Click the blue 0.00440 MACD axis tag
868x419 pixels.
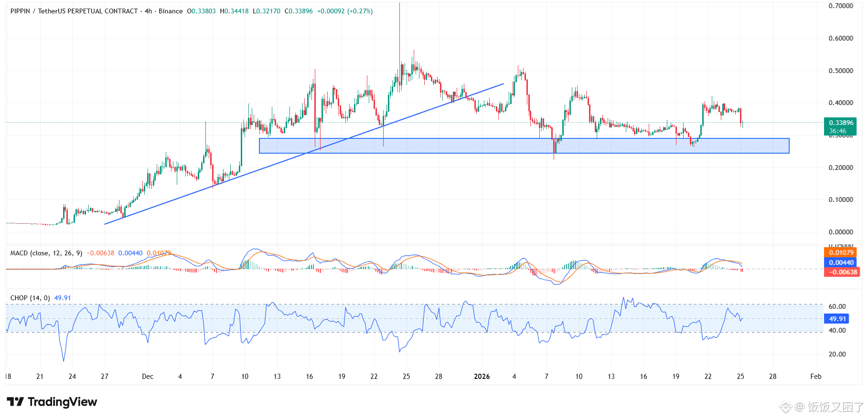pyautogui.click(x=841, y=262)
